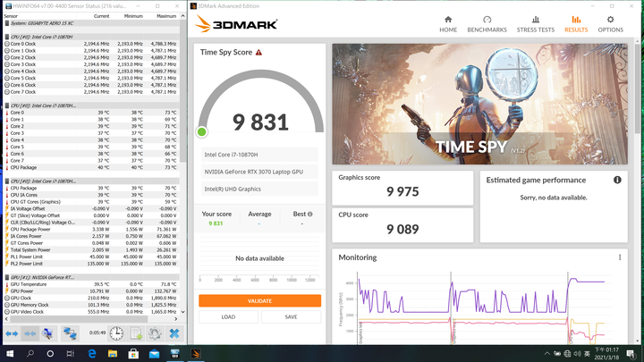Click HWiNFO horizontal scrollbar right arrow
Image resolution: width=644 pixels, height=362 pixels.
[x=176, y=319]
